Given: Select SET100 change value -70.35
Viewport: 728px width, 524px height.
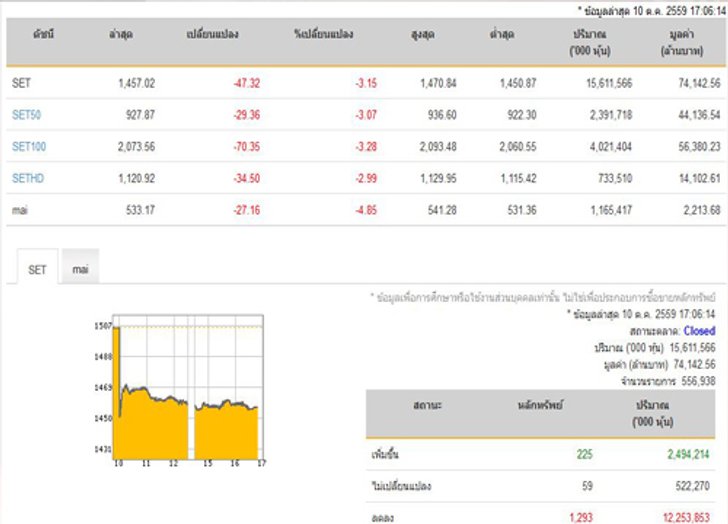Looking at the screenshot, I should [247, 147].
